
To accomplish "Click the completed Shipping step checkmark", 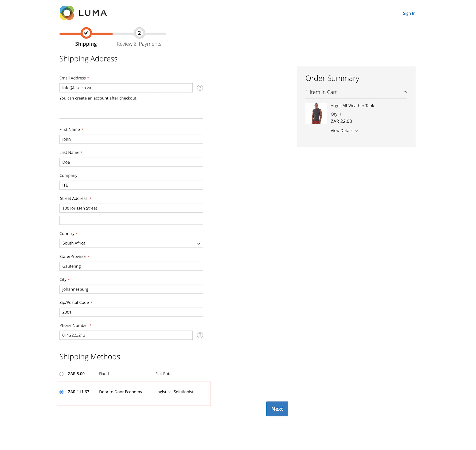I will pos(86,33).
